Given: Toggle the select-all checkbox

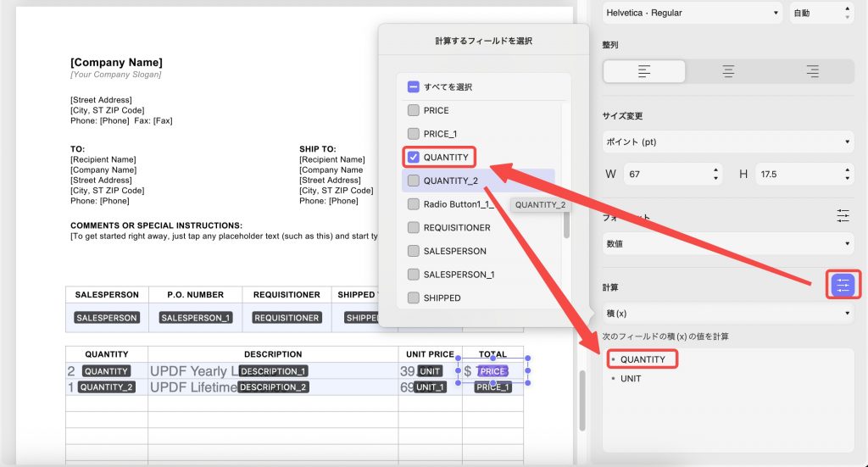Looking at the screenshot, I should (413, 86).
